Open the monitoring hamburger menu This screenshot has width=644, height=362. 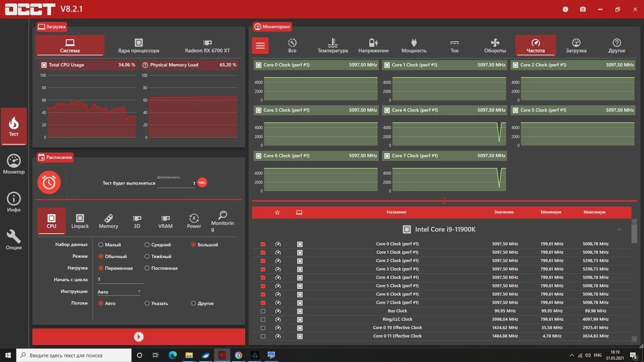pyautogui.click(x=260, y=46)
